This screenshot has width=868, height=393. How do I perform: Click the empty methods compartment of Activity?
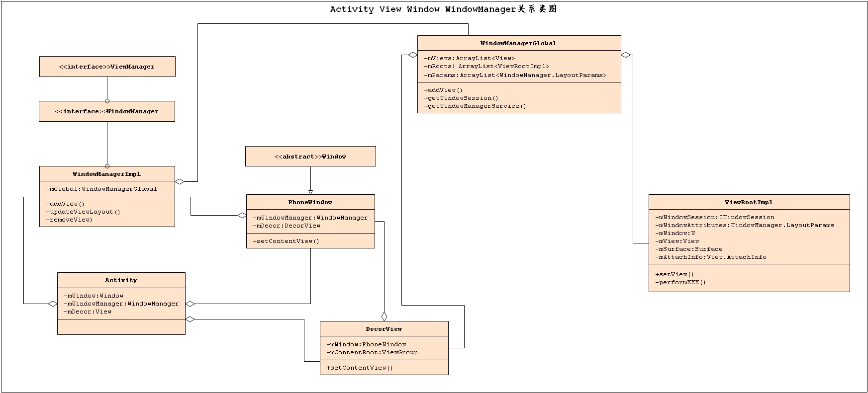[x=121, y=327]
